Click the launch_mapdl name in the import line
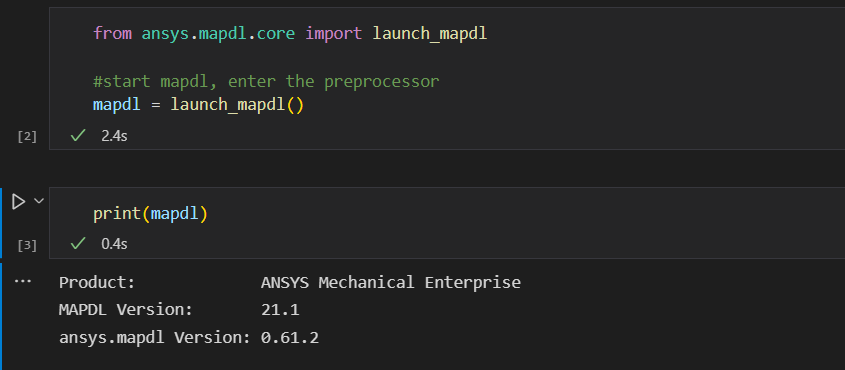 (430, 33)
